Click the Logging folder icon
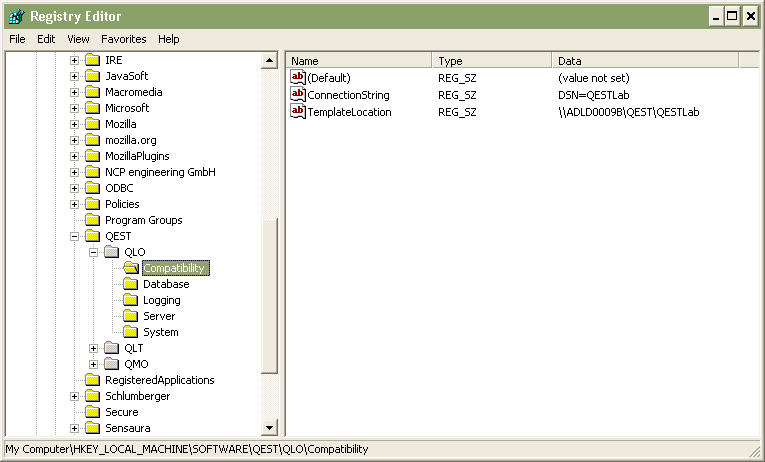 130,300
